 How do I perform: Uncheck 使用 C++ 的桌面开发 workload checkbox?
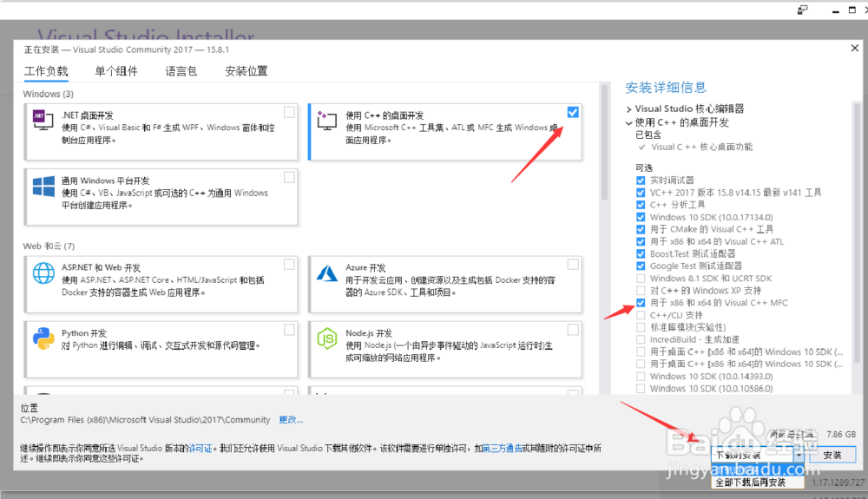coord(573,112)
